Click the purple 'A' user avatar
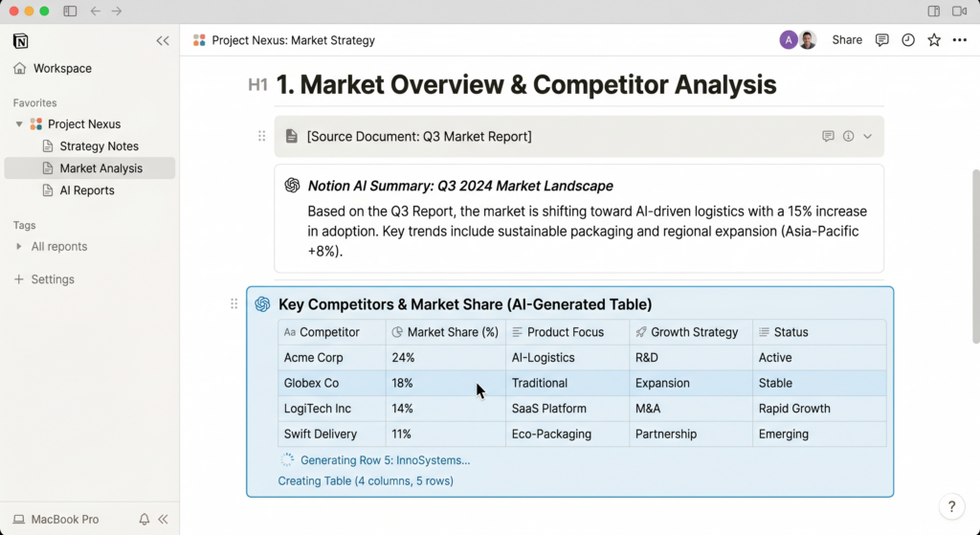980x535 pixels. (789, 40)
